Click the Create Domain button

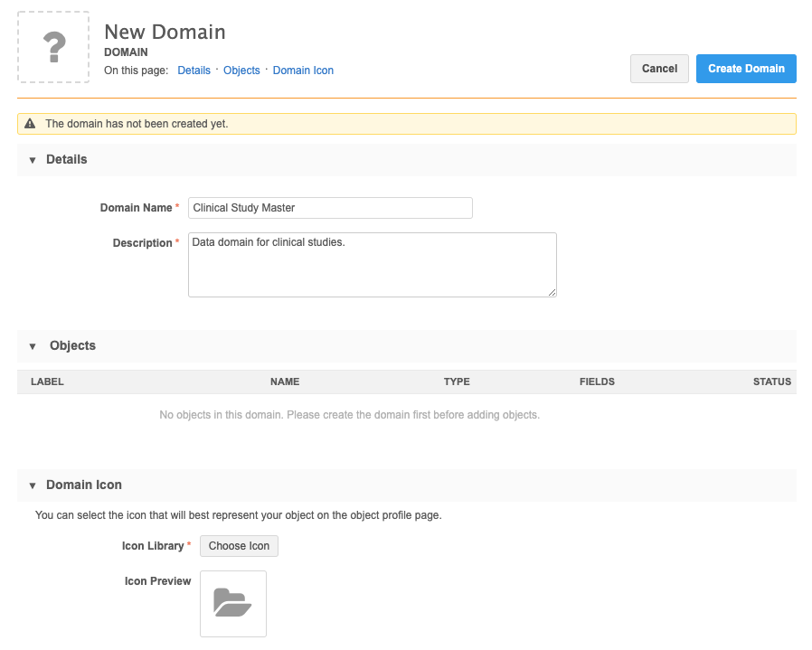pos(746,69)
